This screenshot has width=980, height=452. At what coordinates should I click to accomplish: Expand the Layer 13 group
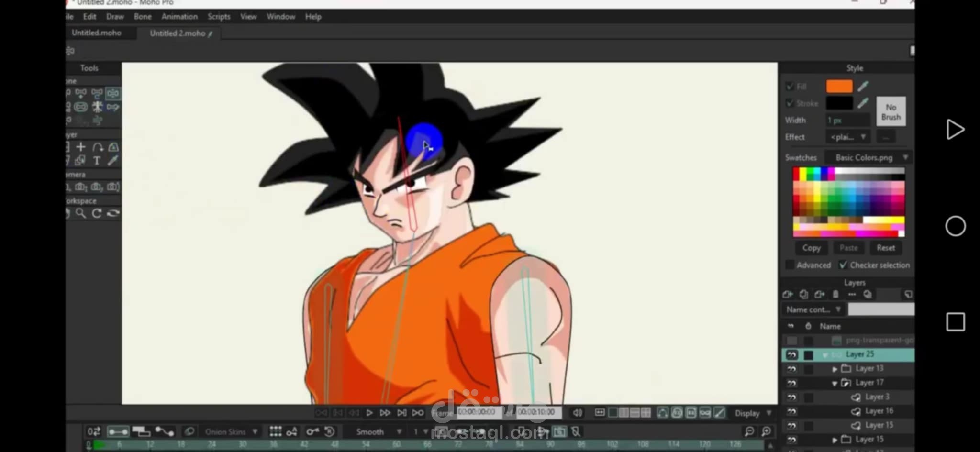tap(835, 369)
